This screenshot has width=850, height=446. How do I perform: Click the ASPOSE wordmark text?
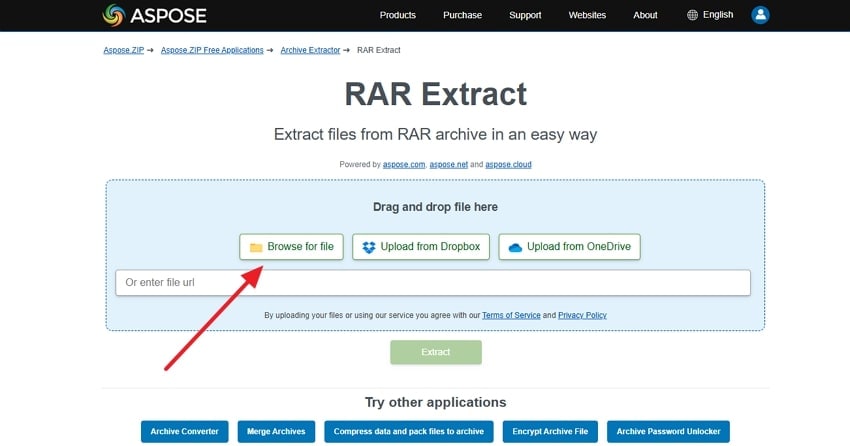(x=169, y=16)
